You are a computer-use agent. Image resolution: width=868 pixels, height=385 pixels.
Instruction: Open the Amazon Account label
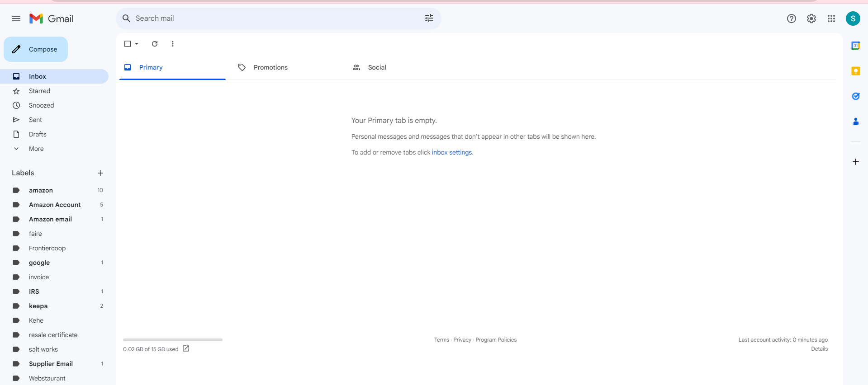pos(54,205)
